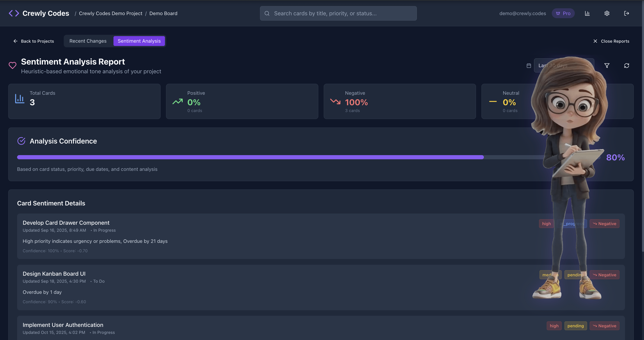Go back via Back to Projects
The width and height of the screenshot is (644, 340).
coord(34,41)
